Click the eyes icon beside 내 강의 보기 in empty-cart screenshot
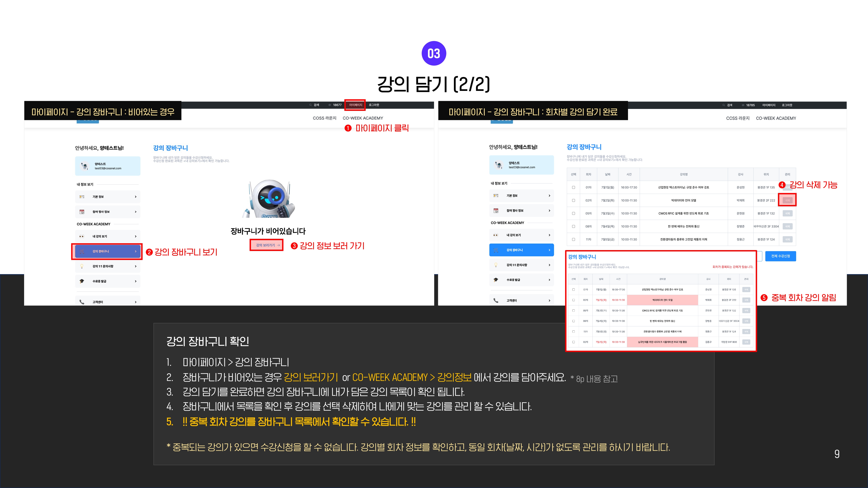The height and width of the screenshot is (488, 868). pyautogui.click(x=82, y=236)
